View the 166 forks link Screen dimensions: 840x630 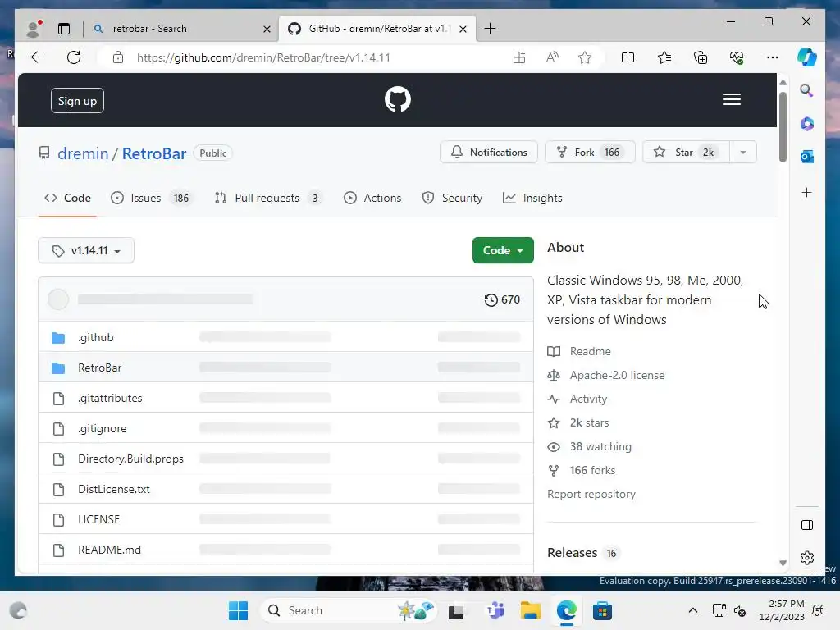[582, 470]
